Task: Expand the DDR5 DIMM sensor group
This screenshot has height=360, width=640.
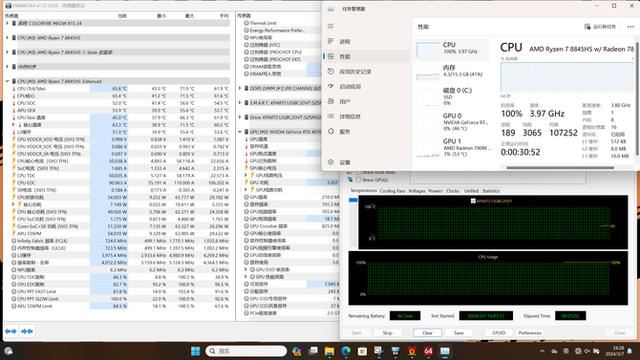Action: pyautogui.click(x=240, y=88)
